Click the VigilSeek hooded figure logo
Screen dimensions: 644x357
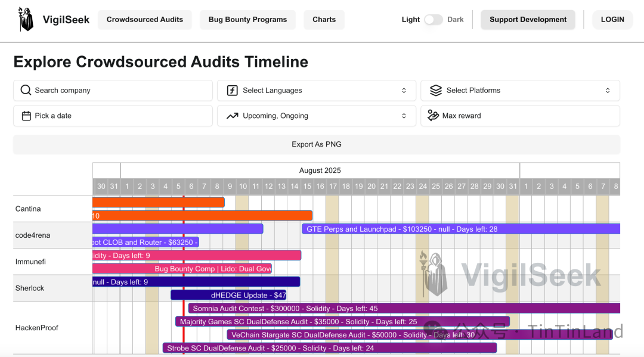click(x=26, y=19)
